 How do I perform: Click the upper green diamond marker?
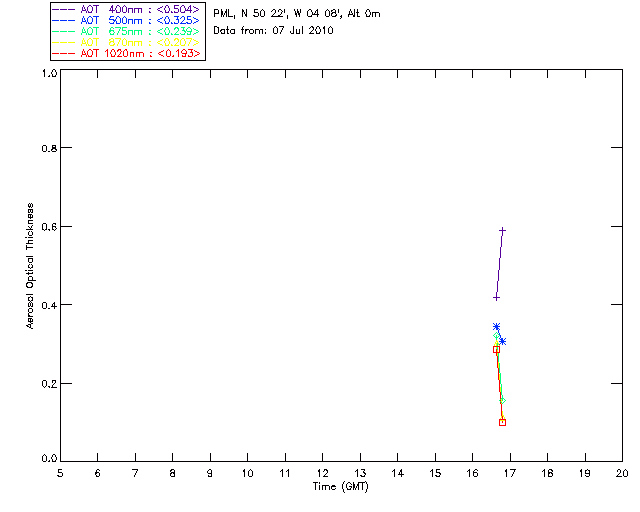click(496, 336)
